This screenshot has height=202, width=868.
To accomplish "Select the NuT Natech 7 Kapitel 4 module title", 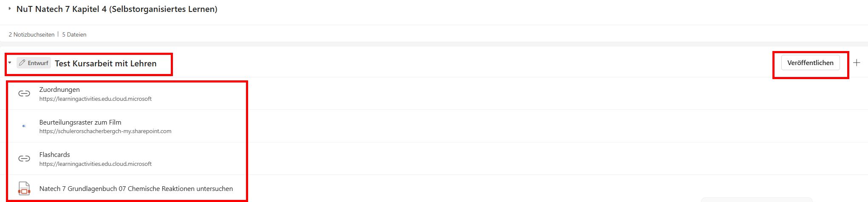I will point(117,9).
